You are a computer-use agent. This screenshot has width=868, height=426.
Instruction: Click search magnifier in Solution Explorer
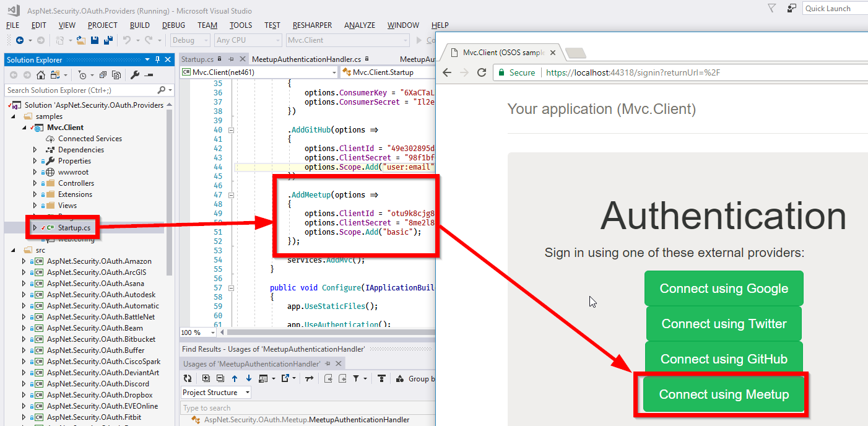162,90
